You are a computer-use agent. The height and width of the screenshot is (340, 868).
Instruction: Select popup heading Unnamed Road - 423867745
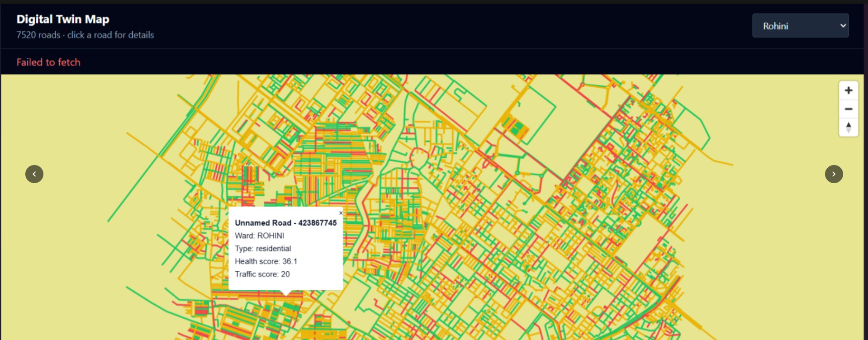pyautogui.click(x=285, y=223)
